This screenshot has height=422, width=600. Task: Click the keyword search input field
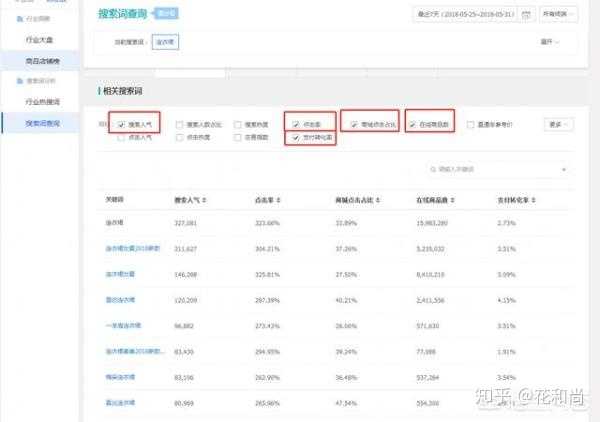pyautogui.click(x=490, y=170)
